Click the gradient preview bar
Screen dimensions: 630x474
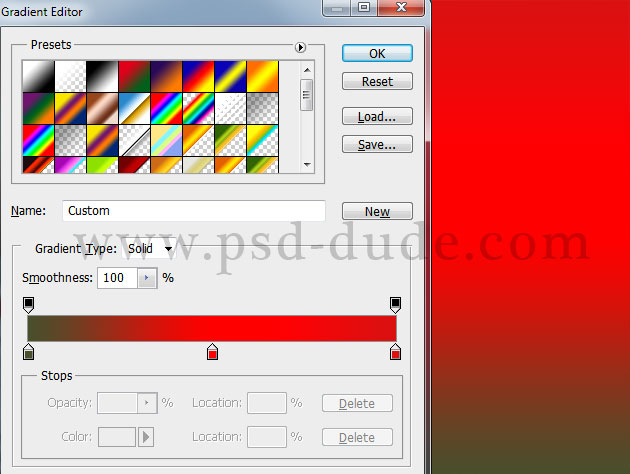(x=212, y=329)
